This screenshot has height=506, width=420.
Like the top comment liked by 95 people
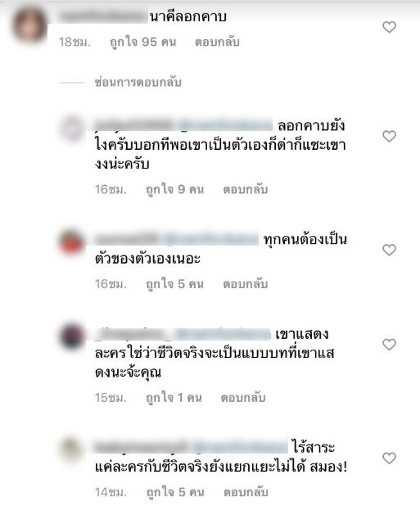(x=390, y=27)
